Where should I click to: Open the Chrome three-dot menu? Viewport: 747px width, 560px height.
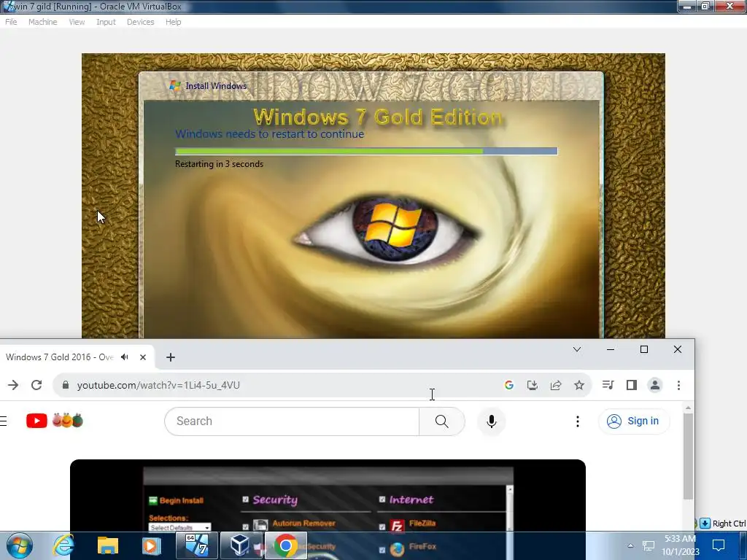[x=678, y=385]
